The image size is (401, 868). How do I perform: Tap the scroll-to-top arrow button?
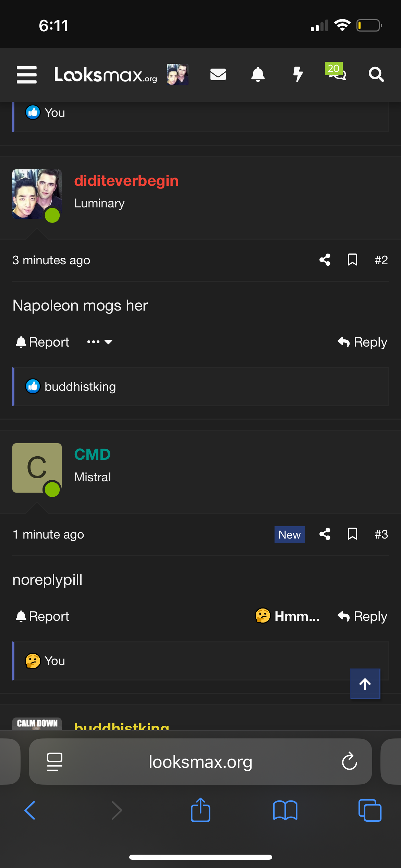[x=365, y=684]
